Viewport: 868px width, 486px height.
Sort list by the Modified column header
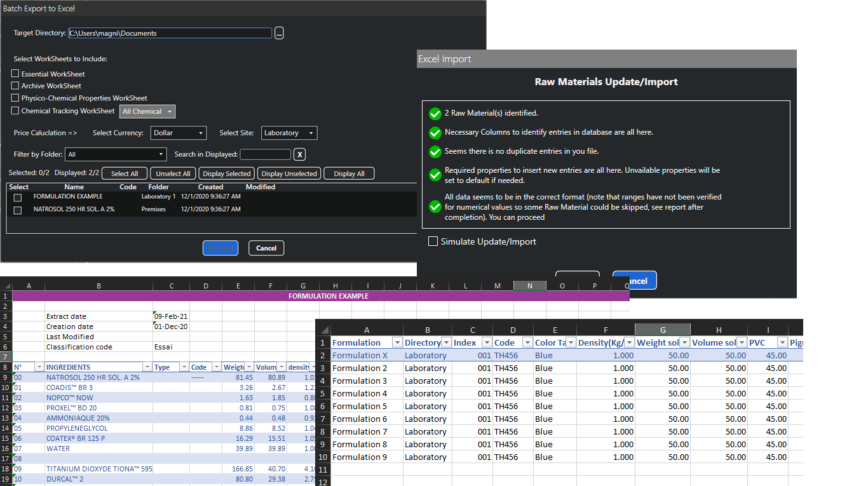point(261,187)
